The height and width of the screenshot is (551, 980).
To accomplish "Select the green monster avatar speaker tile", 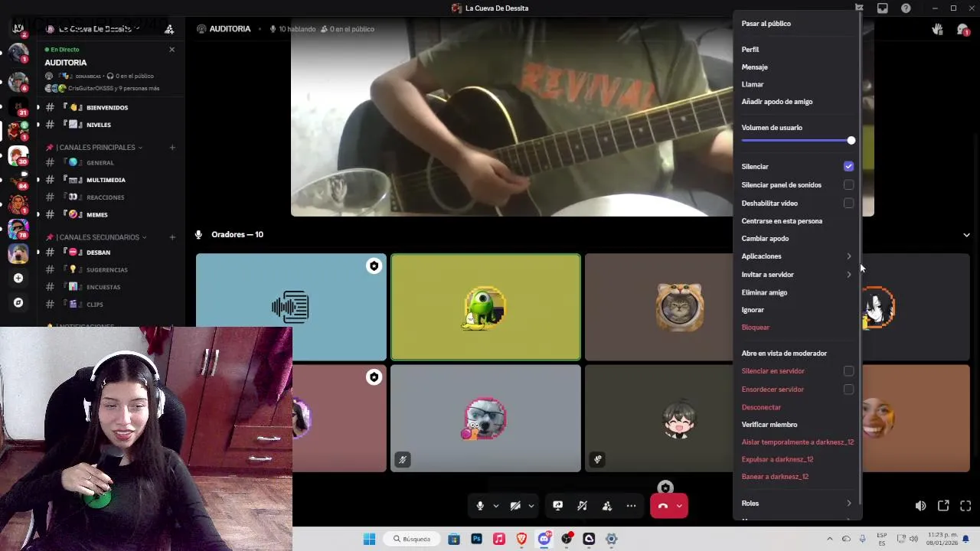I will point(485,307).
